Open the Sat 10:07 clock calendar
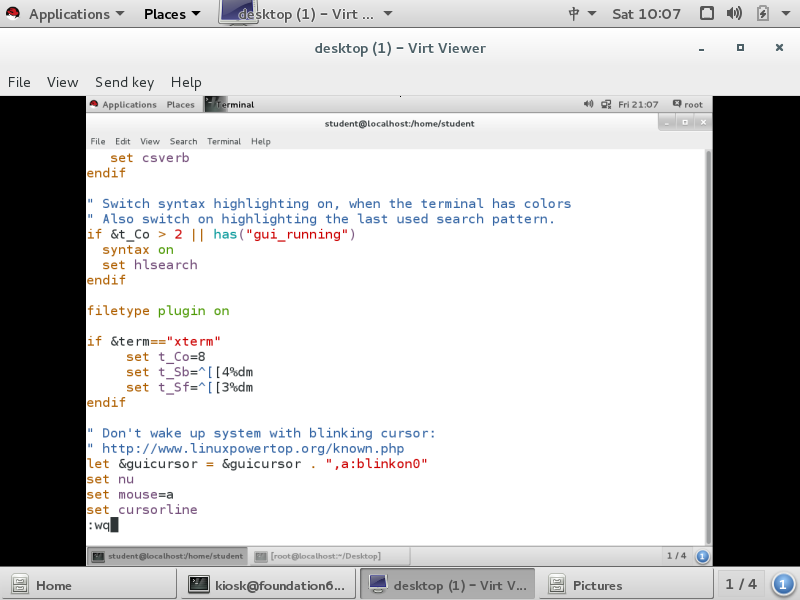The height and width of the screenshot is (600, 800). pyautogui.click(x=646, y=14)
